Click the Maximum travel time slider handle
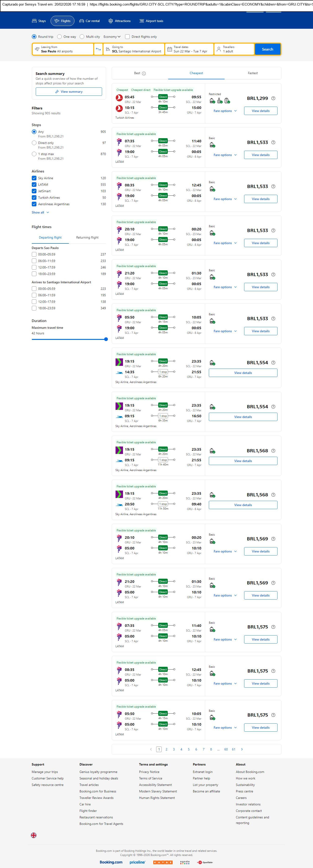This screenshot has height=868, width=313. click(x=106, y=339)
